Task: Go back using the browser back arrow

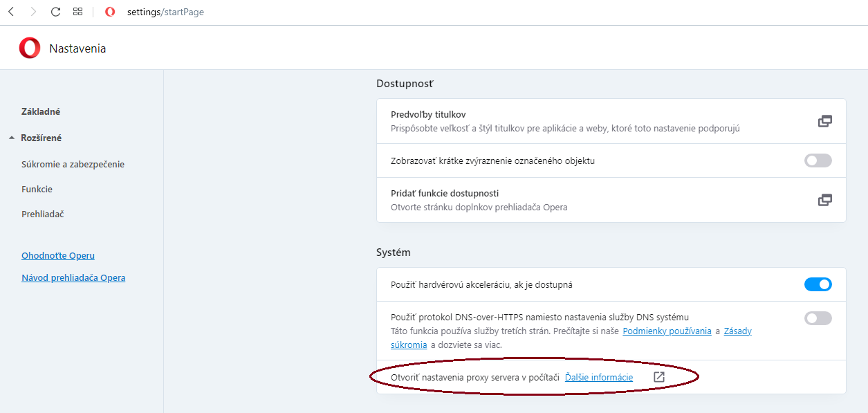Action: click(11, 12)
